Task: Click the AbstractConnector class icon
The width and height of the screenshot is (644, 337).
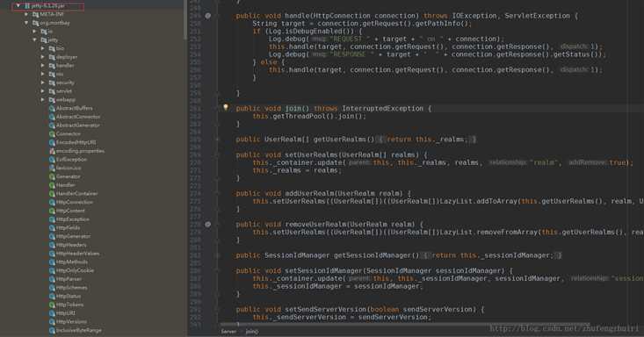Action: click(x=52, y=117)
